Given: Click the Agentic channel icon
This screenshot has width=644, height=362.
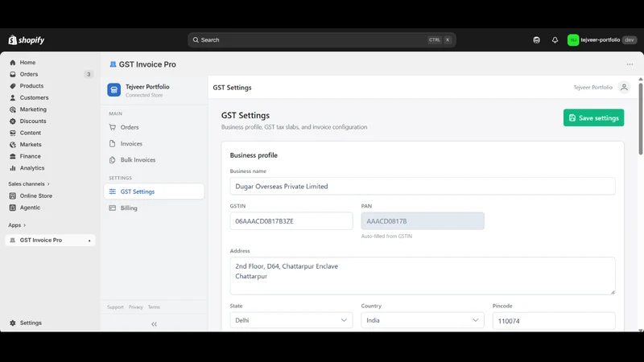Looking at the screenshot, I should pyautogui.click(x=13, y=208).
